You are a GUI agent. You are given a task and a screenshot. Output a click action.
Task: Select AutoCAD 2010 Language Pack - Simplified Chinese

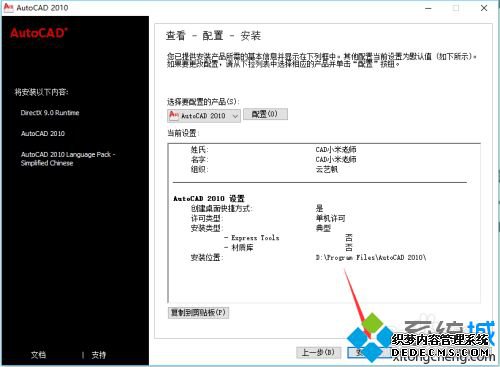[68, 159]
